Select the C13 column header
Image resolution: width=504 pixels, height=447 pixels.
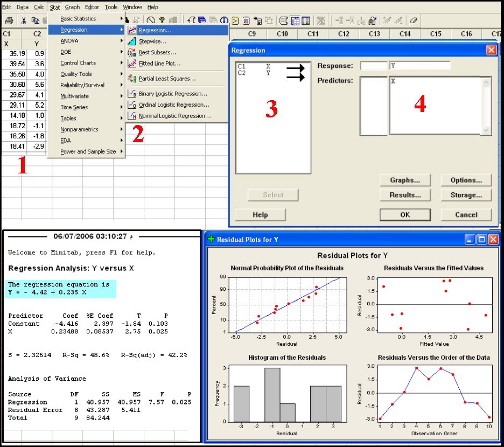point(374,34)
